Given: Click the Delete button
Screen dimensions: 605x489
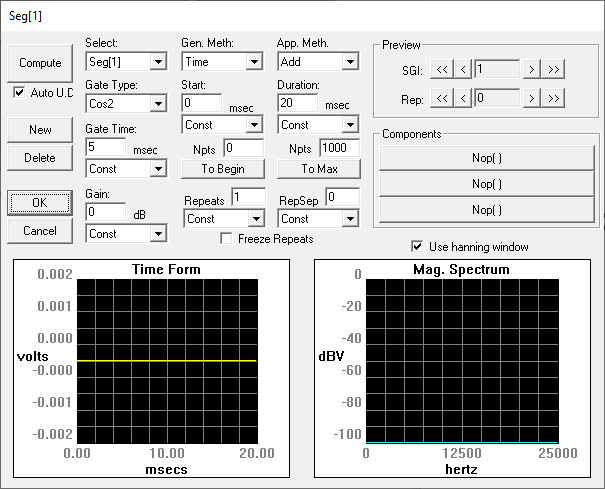Looking at the screenshot, I should point(40,157).
